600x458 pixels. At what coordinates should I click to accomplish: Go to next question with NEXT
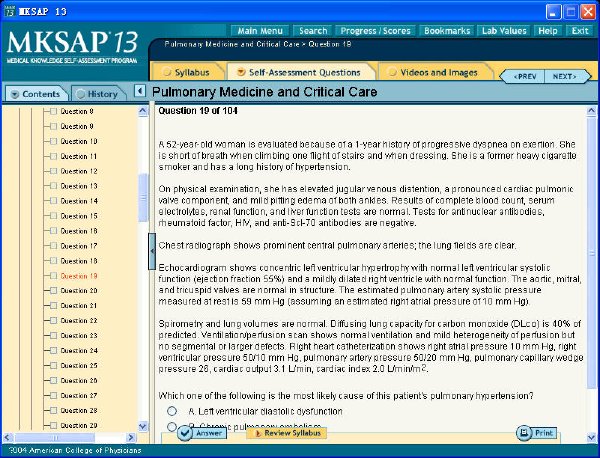(567, 77)
